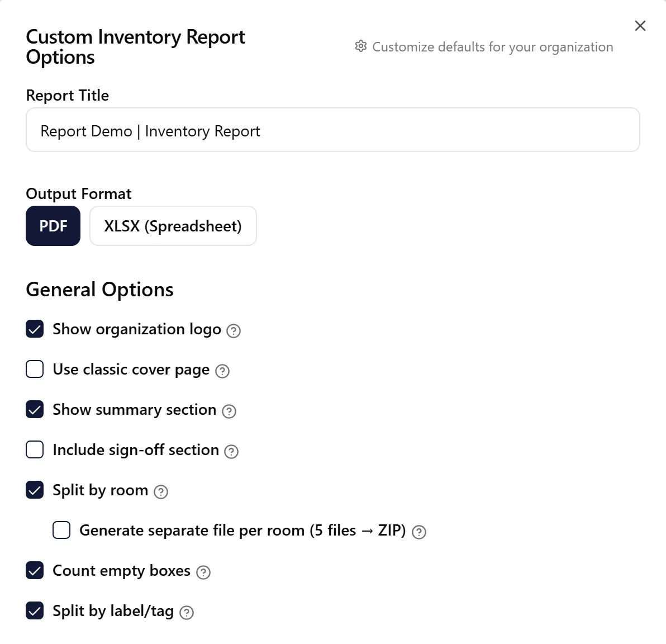The width and height of the screenshot is (666, 644).
Task: Click the Show organization logo label text
Action: [137, 329]
